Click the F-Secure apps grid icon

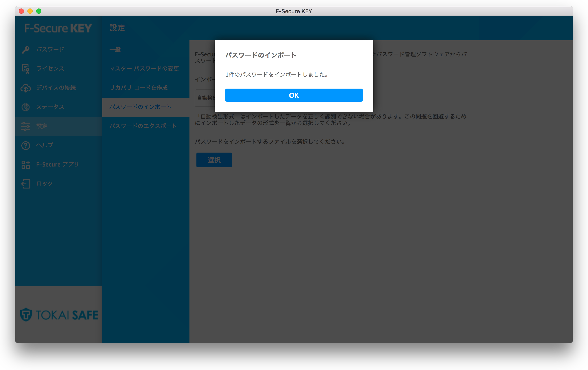[25, 165]
